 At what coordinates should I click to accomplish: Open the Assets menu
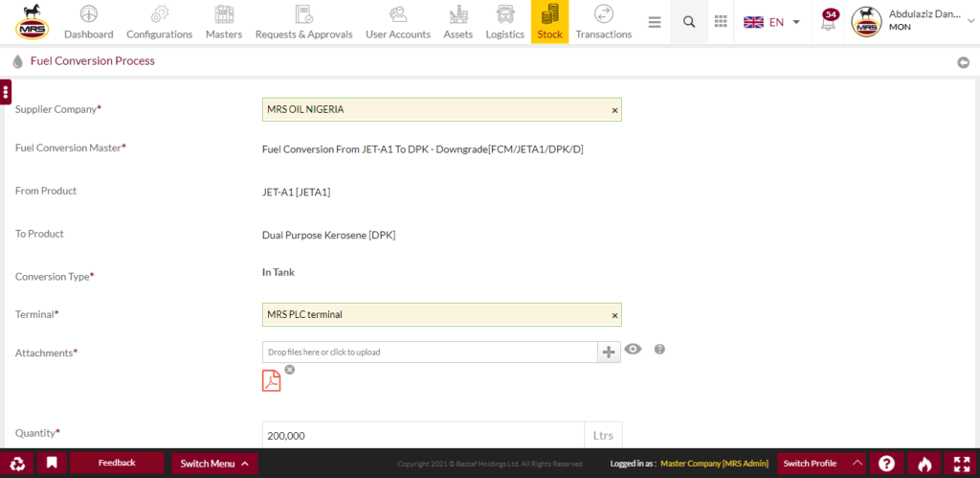point(458,23)
